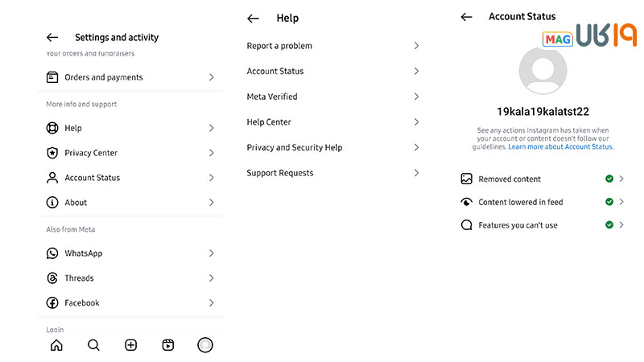The width and height of the screenshot is (644, 362).
Task: Go back from Settings and activity
Action: point(52,37)
